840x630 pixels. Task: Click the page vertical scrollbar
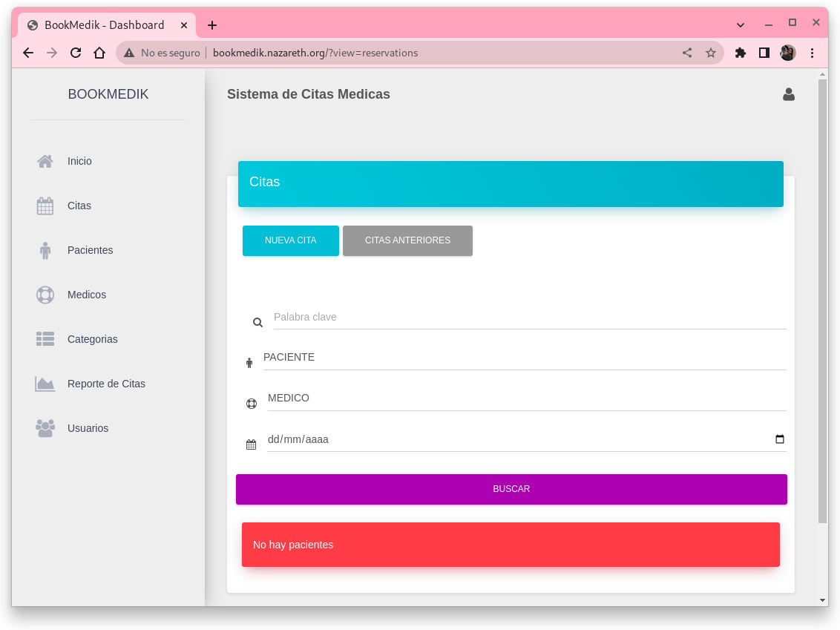pyautogui.click(x=822, y=297)
